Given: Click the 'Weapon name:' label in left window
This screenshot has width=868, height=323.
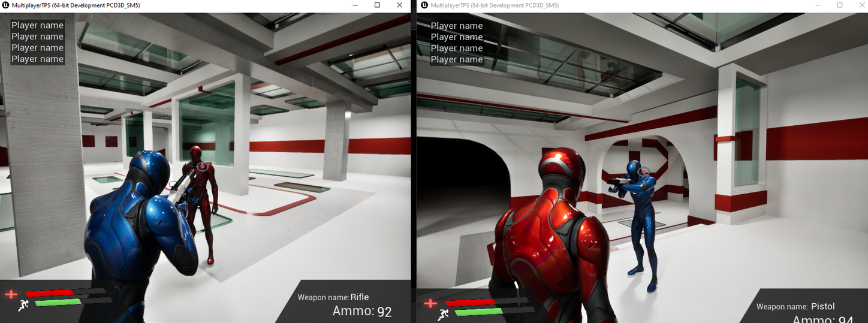Looking at the screenshot, I should 323,297.
